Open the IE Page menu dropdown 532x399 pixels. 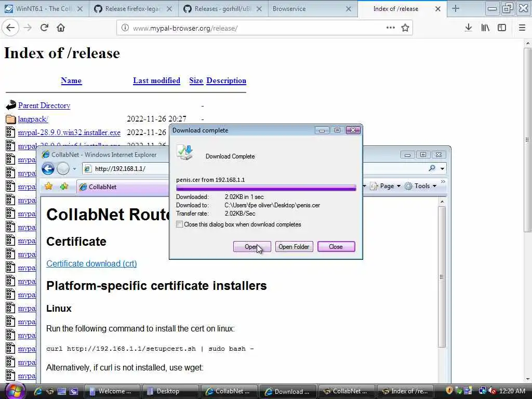coord(387,186)
